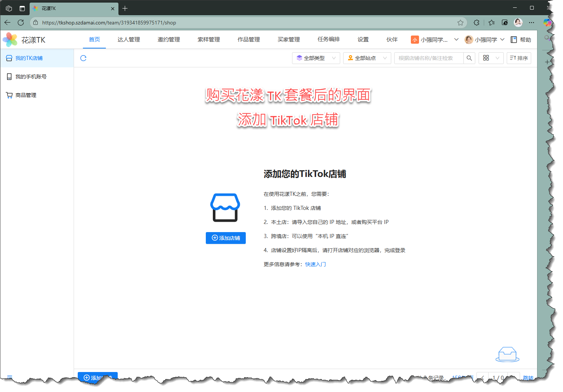
Task: Expand the team switcher chevron beside 小强同学...
Action: click(456, 39)
